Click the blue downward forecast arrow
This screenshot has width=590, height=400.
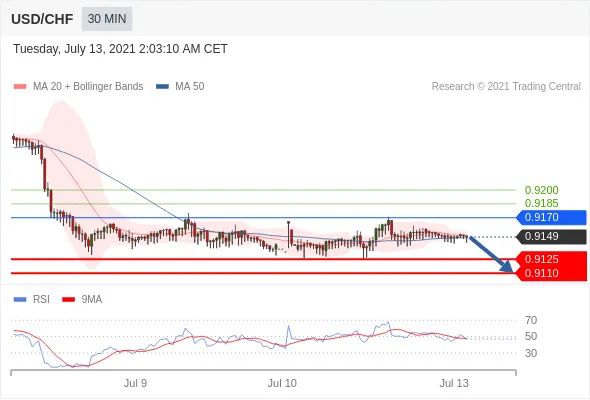tap(491, 254)
